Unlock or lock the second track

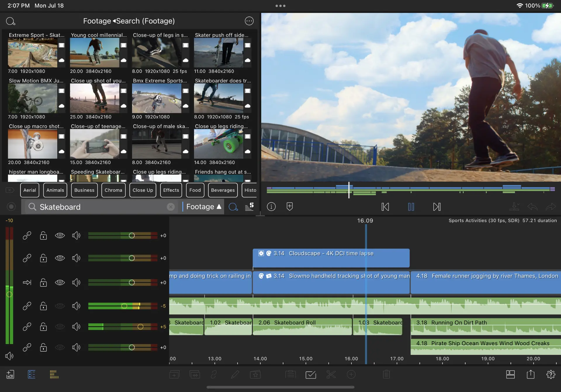click(x=43, y=258)
